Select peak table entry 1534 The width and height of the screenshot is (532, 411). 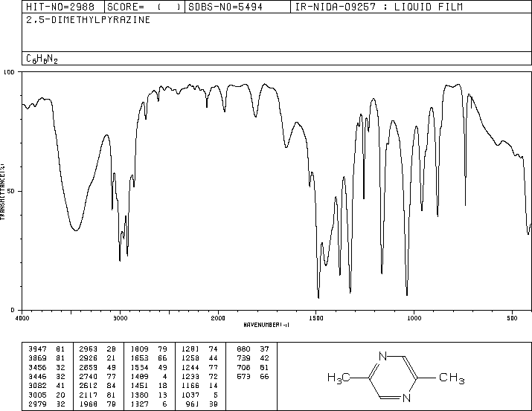tap(139, 367)
